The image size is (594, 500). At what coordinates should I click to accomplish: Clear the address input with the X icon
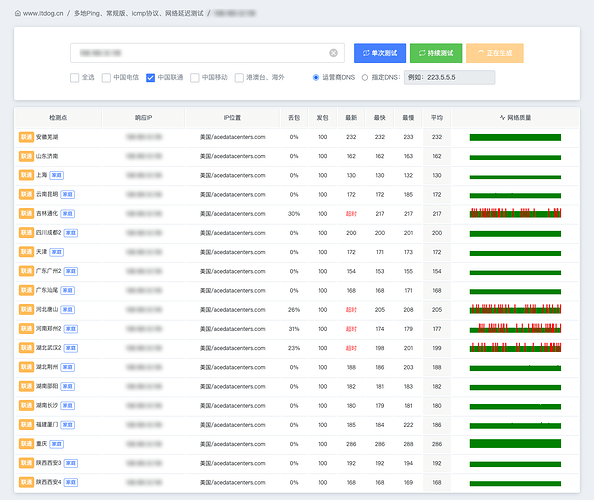coord(333,53)
